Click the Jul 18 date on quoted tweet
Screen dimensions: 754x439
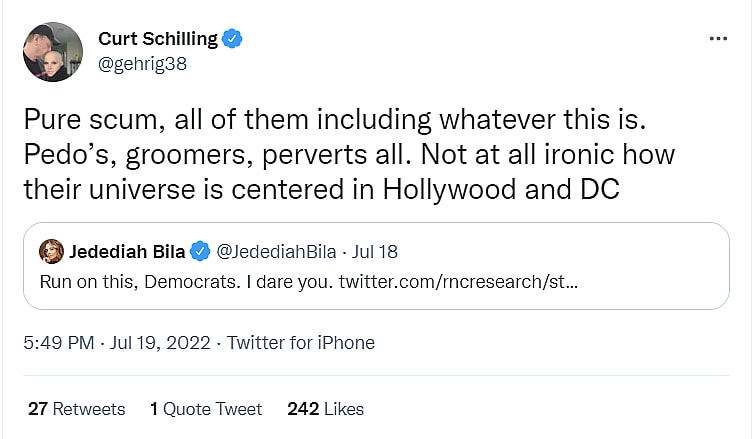[373, 251]
